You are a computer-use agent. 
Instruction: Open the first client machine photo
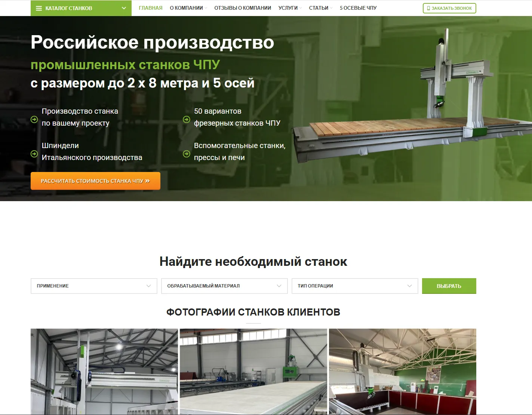(104, 371)
